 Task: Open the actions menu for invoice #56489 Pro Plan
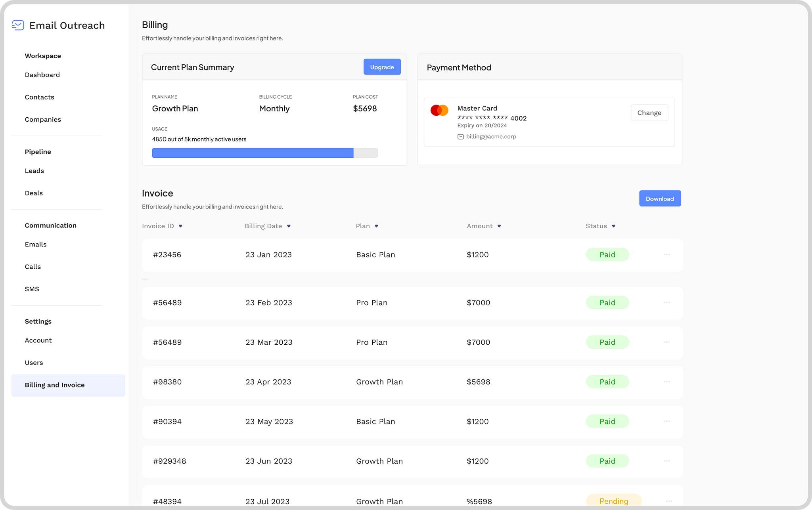(x=667, y=302)
